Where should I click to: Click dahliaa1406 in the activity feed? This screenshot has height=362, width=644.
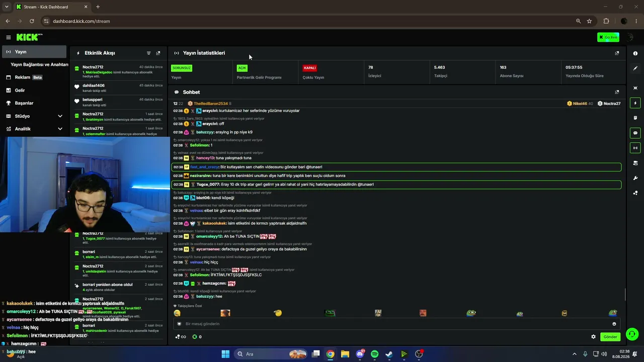(94, 85)
